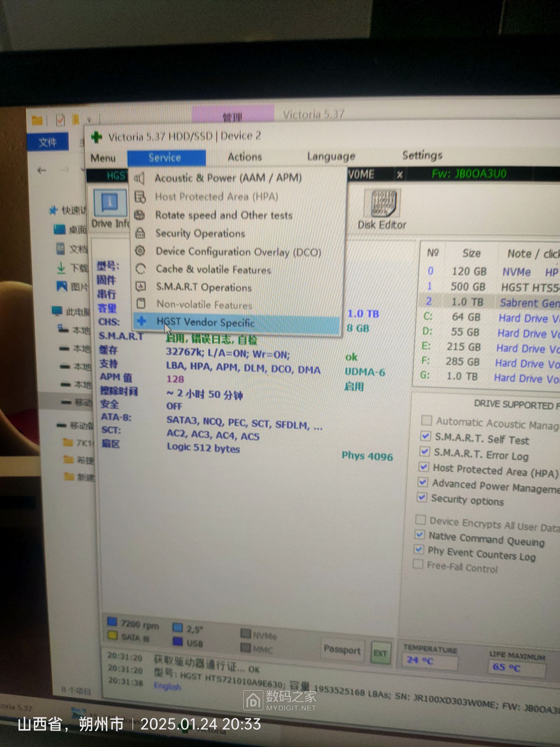Open the Actions menu
The height and width of the screenshot is (747, 560).
(x=245, y=157)
